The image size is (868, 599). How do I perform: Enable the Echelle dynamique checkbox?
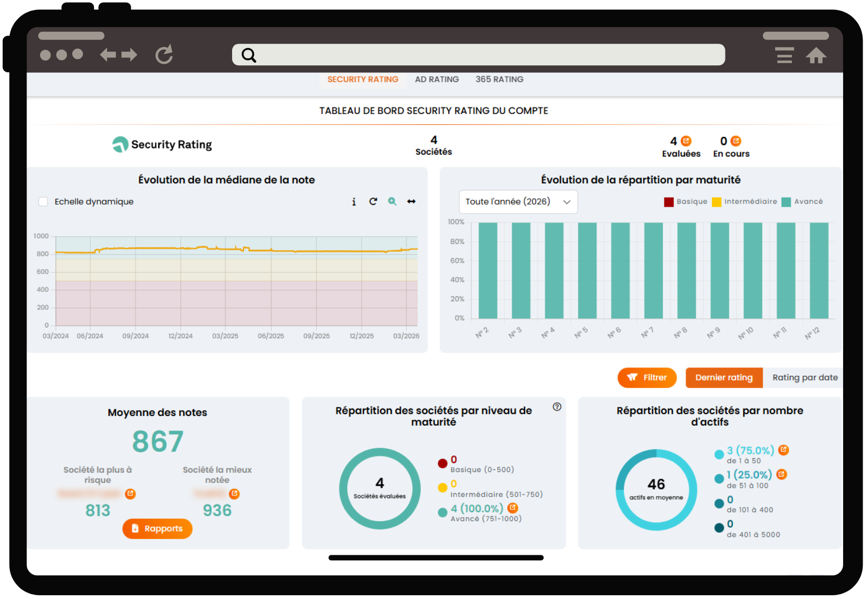coord(43,202)
